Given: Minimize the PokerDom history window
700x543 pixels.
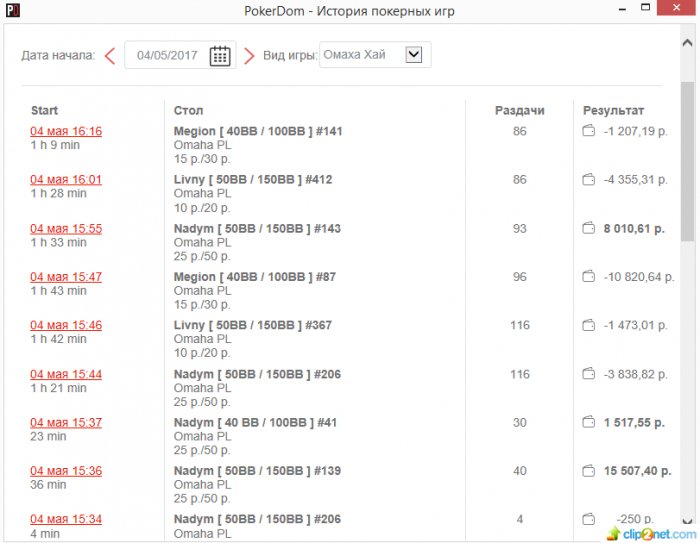Looking at the screenshot, I should tap(623, 9).
